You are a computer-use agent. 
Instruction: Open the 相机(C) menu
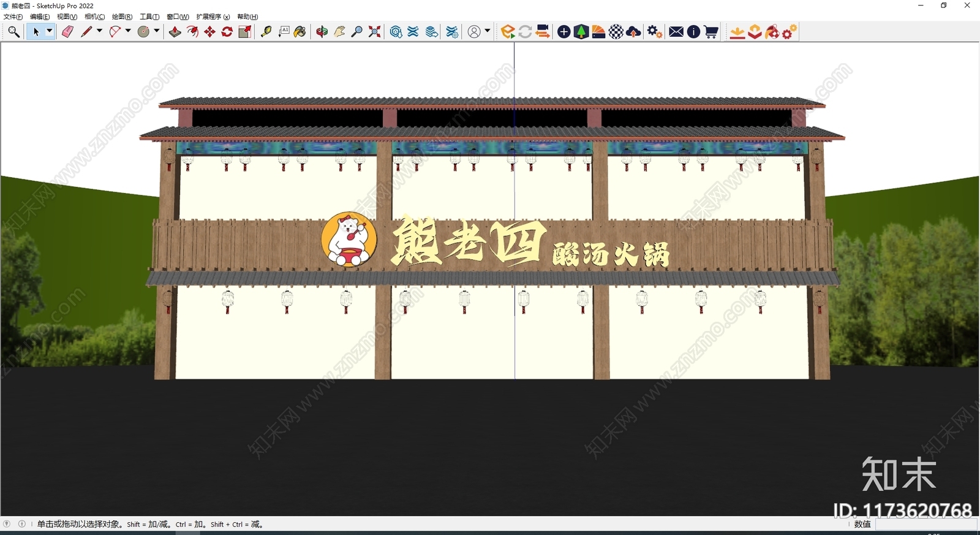point(94,17)
